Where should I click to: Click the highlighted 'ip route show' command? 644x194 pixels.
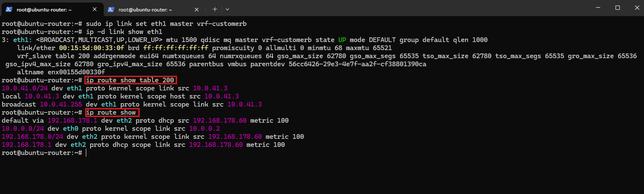pyautogui.click(x=111, y=112)
